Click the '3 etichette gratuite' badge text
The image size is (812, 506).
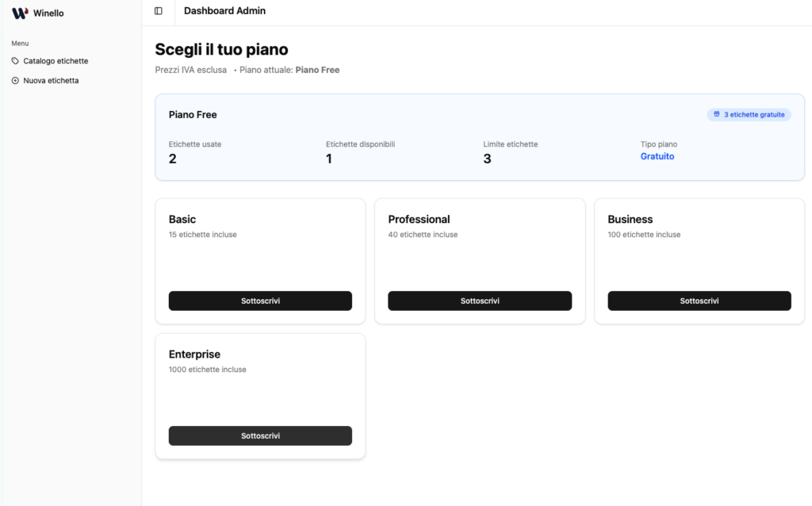(x=754, y=115)
